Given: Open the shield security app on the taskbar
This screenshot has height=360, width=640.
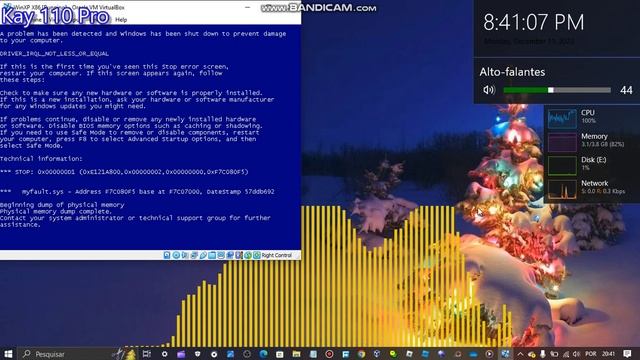Looking at the screenshot, I should [198, 354].
